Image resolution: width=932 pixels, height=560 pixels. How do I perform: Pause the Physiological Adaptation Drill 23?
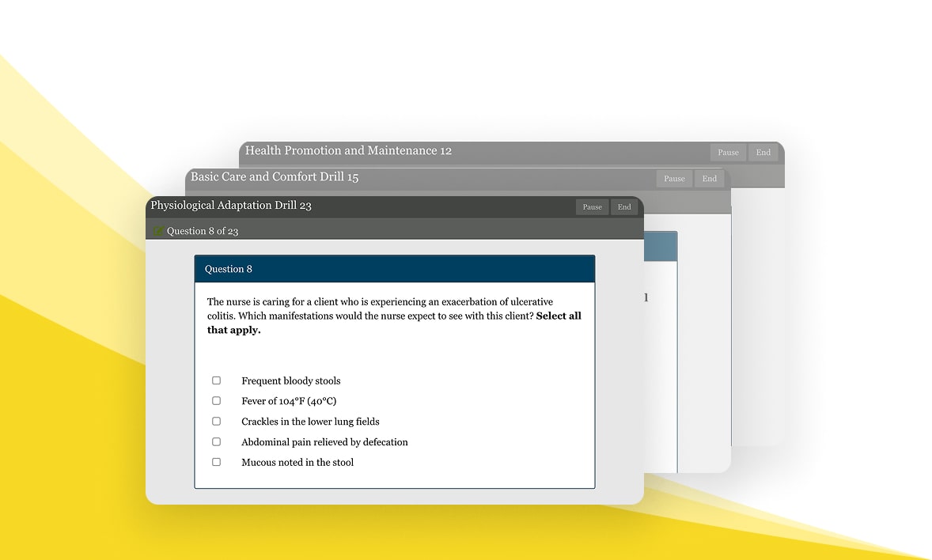point(592,207)
